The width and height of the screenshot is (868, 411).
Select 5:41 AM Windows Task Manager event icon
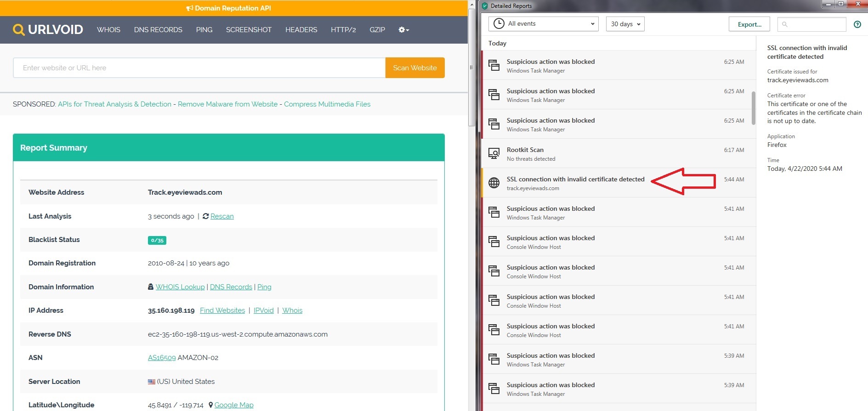tap(494, 212)
